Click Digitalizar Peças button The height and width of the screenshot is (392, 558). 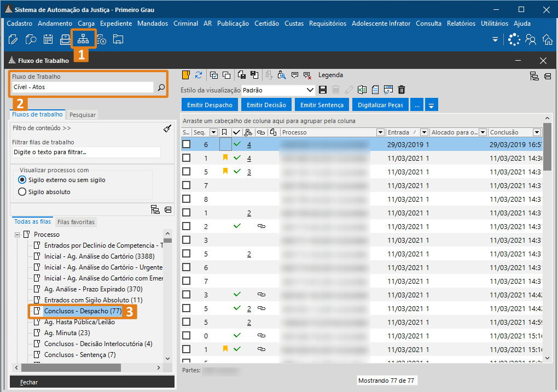point(380,105)
